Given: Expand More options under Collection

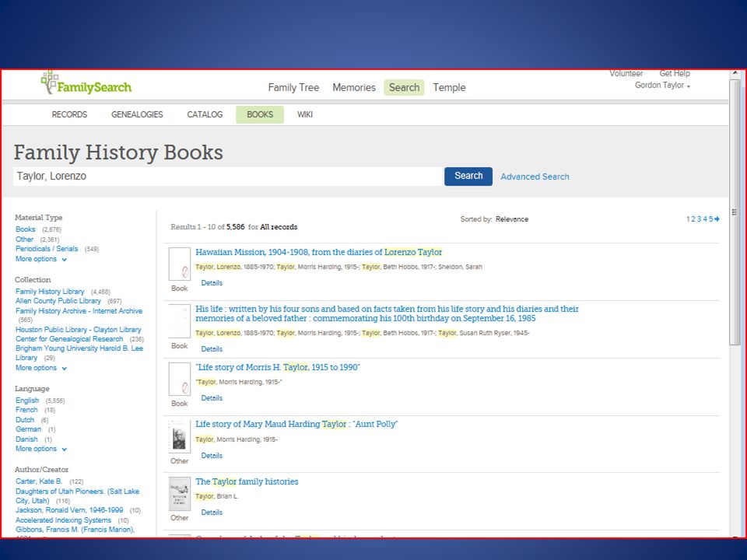Looking at the screenshot, I should [41, 368].
